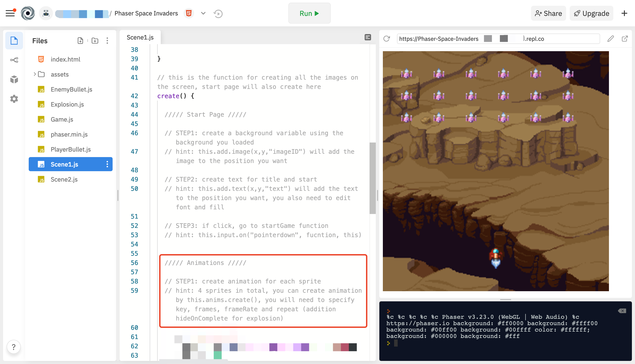Open the version history icon in the header
Viewport: 635px width, 364px height.
[218, 13]
